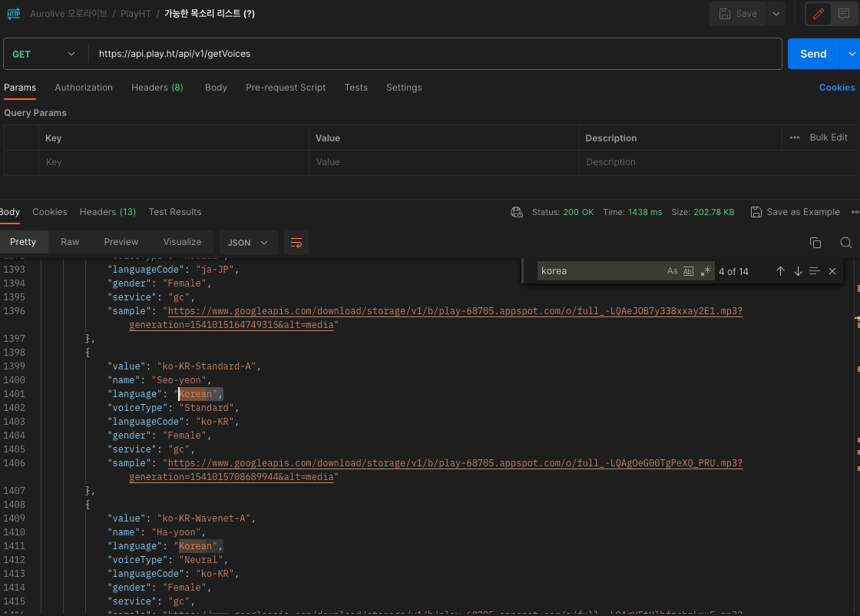Toggle the wrap lines icon
This screenshot has height=616, width=860.
tap(296, 243)
